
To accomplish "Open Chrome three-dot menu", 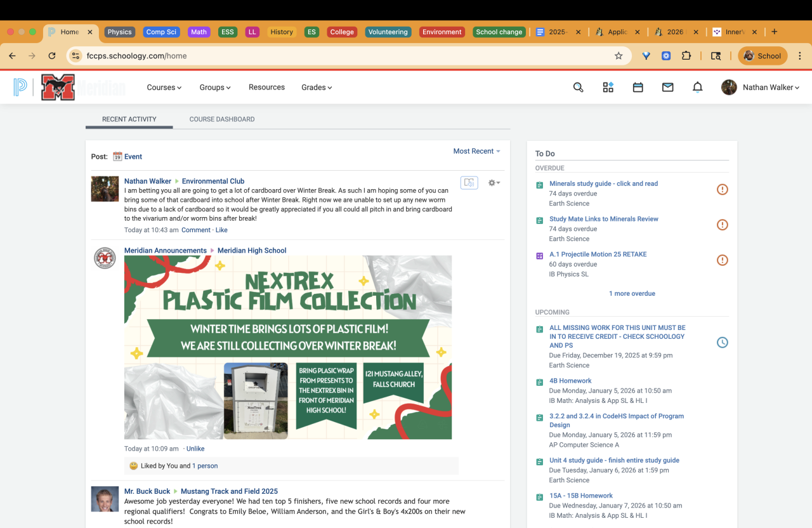I will 799,56.
